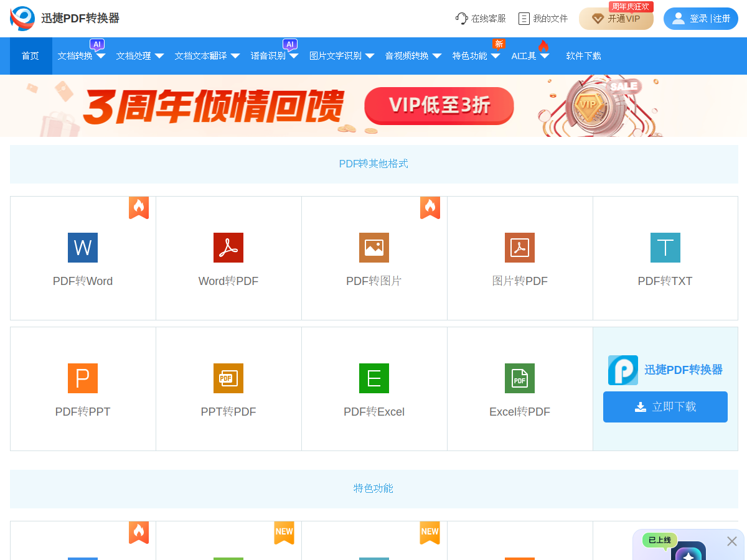The image size is (747, 560).
Task: Open the 图片文字识别 menu item
Action: click(x=336, y=56)
